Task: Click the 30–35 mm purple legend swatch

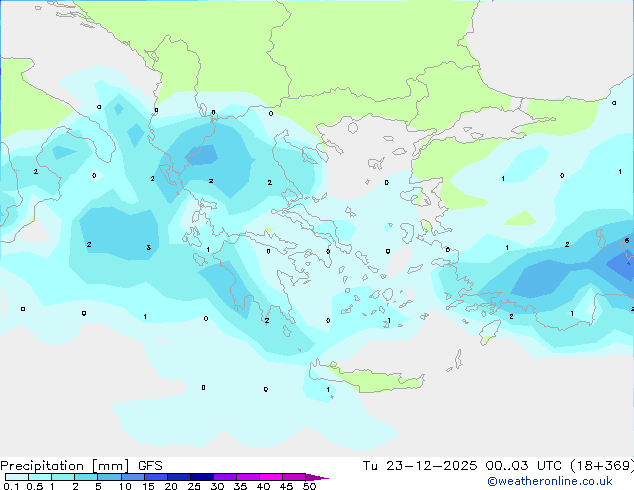Action: pos(225,477)
